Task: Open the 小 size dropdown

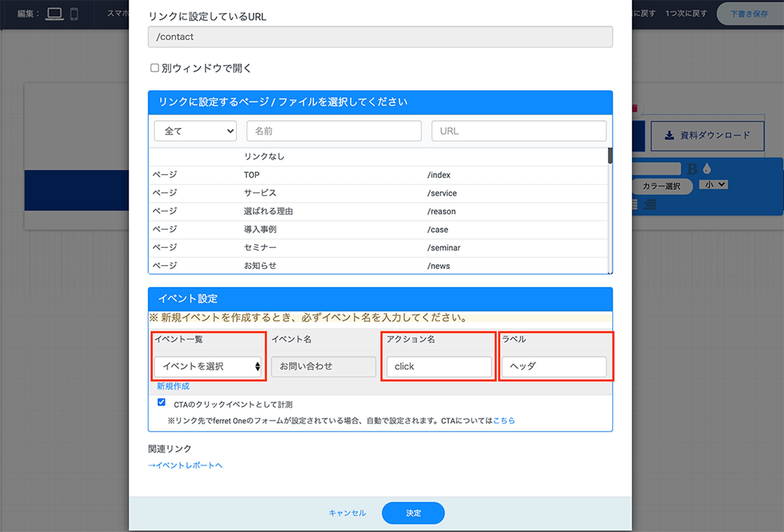Action: (x=714, y=184)
